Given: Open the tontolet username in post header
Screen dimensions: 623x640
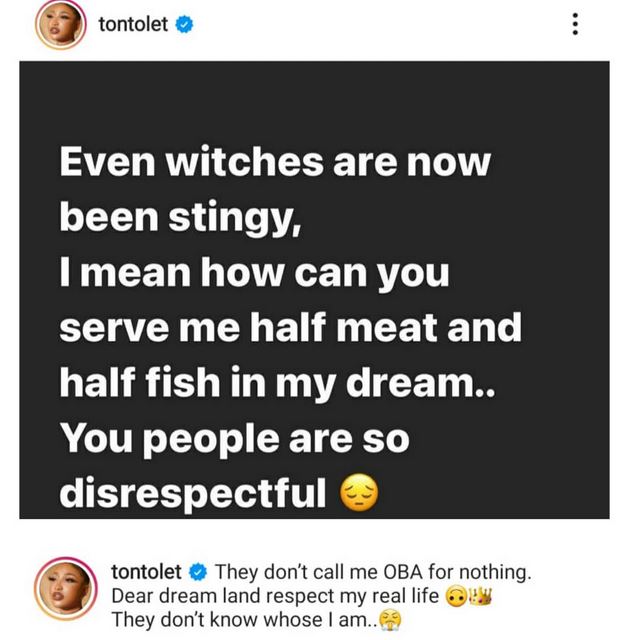Looking at the screenshot, I should (134, 24).
